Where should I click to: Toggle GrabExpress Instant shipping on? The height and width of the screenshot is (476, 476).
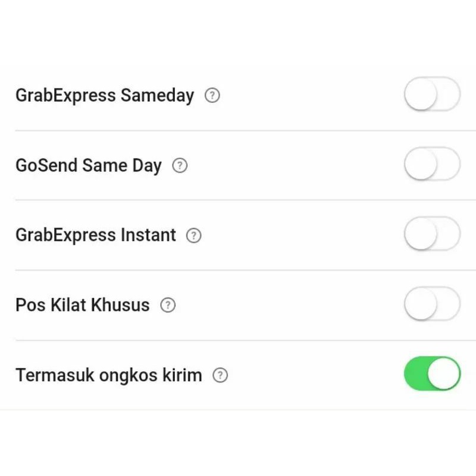(x=432, y=234)
